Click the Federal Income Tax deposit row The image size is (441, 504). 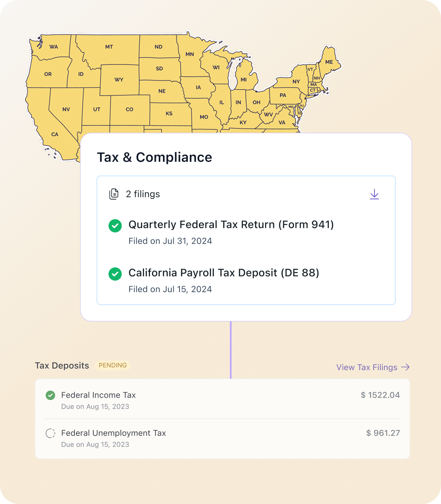coord(222,400)
